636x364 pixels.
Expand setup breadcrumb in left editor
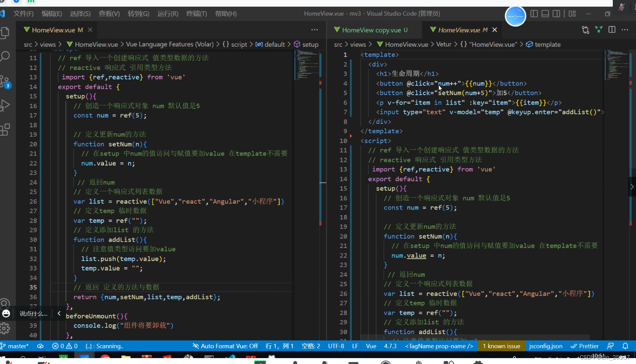pyautogui.click(x=306, y=44)
